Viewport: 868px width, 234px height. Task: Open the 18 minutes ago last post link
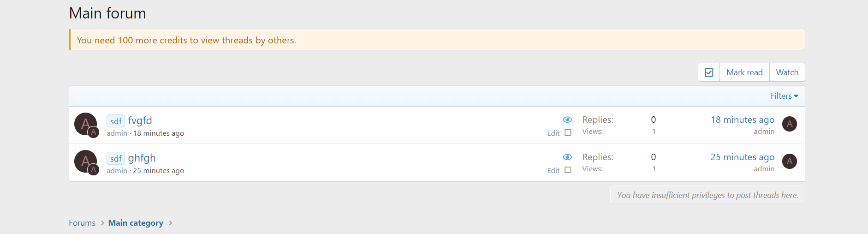(x=743, y=120)
